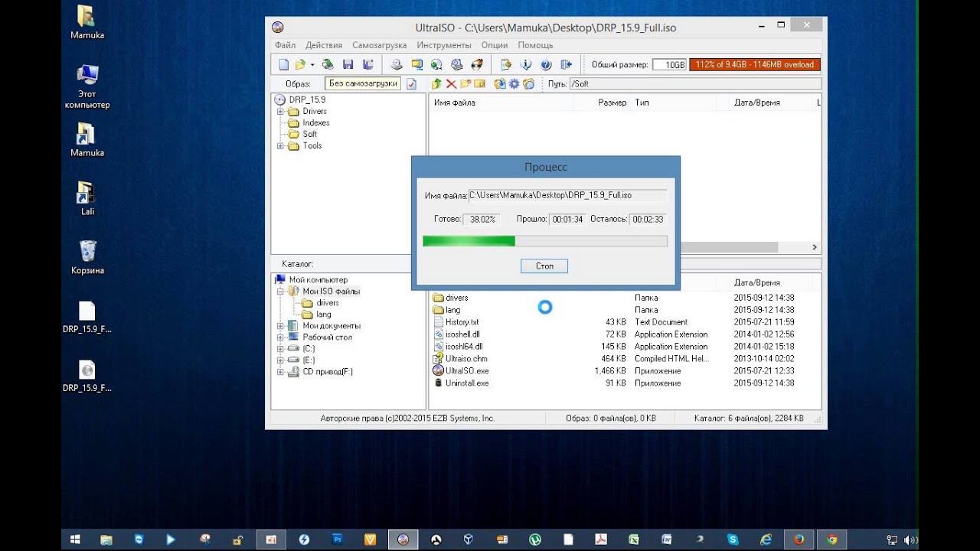Click the Firefox icon in the taskbar
This screenshot has width=980, height=551.
coord(799,540)
